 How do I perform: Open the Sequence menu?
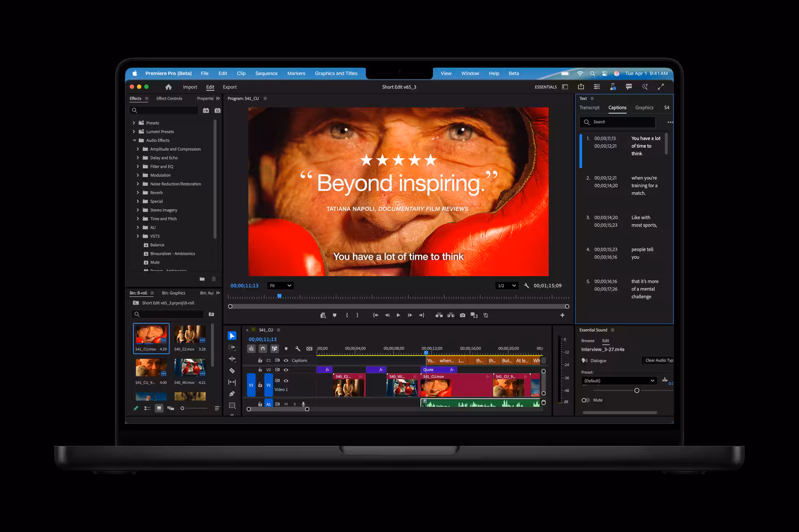click(x=266, y=73)
